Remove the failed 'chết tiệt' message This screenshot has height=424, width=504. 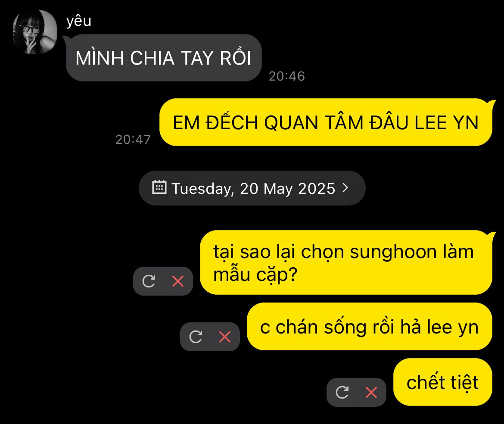point(371,392)
